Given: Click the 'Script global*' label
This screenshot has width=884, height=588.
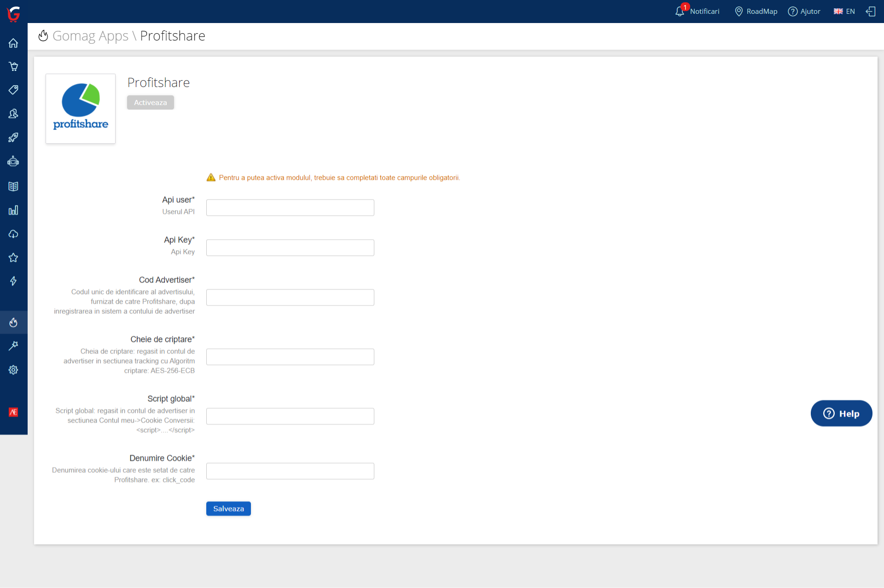Looking at the screenshot, I should coord(171,399).
